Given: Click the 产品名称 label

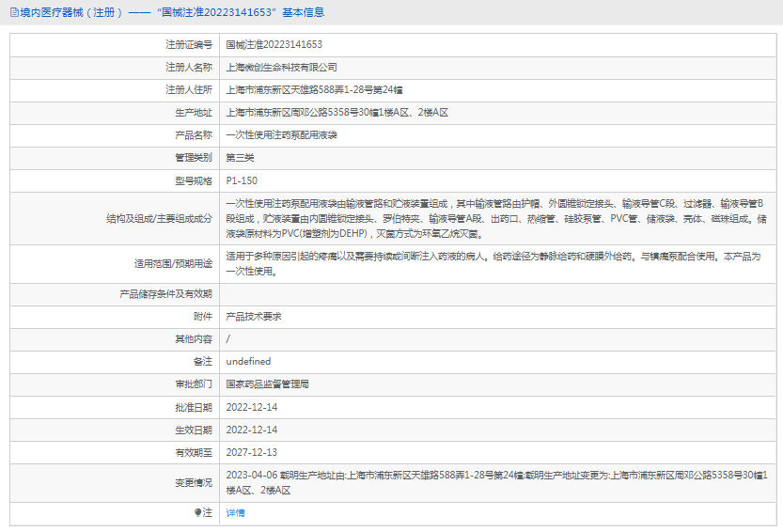Looking at the screenshot, I should (194, 134).
